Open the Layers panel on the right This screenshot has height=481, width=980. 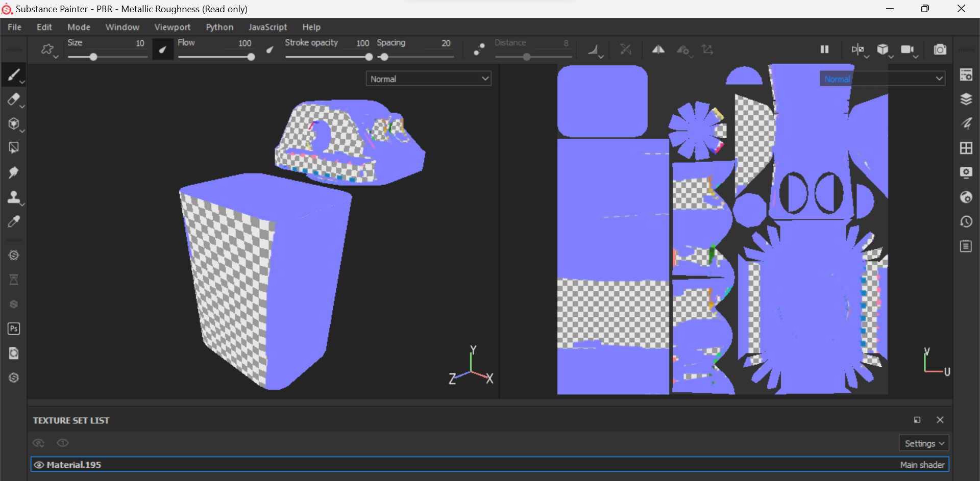click(966, 99)
